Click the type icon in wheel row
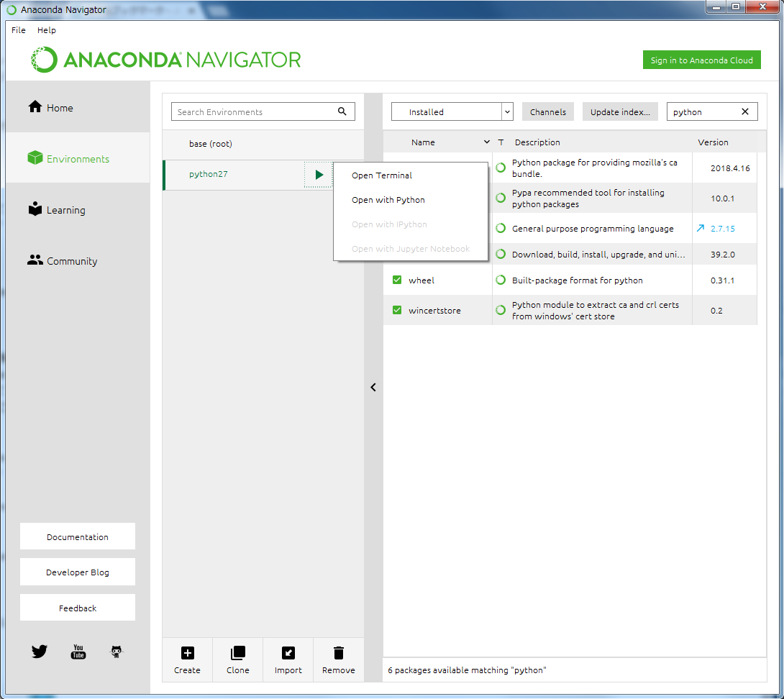784x699 pixels. pyautogui.click(x=501, y=280)
